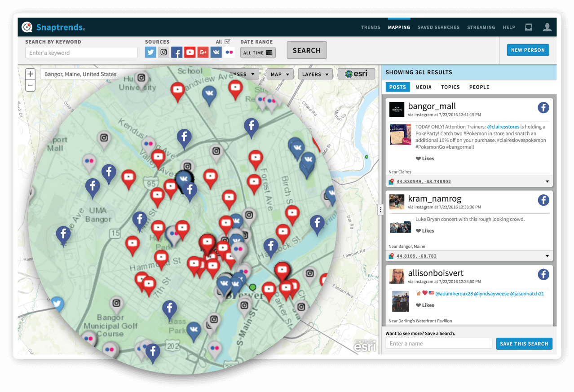Open the user profile icon
The height and width of the screenshot is (392, 574).
[x=547, y=27]
